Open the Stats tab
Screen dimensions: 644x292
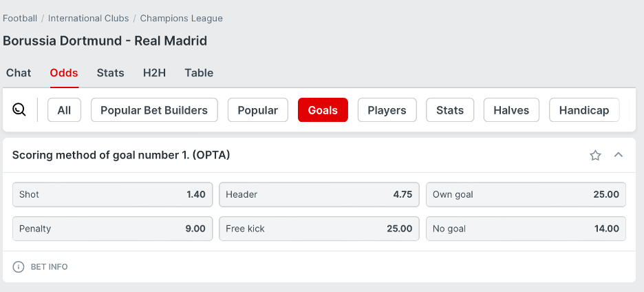tap(111, 73)
